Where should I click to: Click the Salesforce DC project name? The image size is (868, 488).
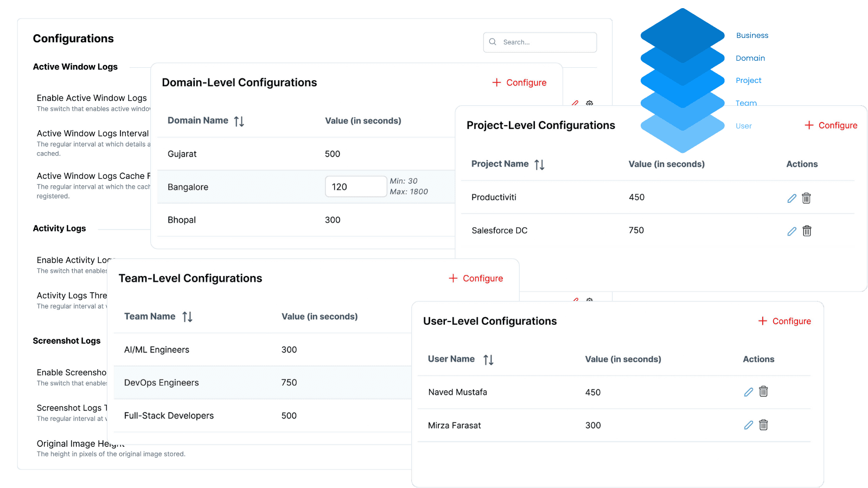pos(500,230)
